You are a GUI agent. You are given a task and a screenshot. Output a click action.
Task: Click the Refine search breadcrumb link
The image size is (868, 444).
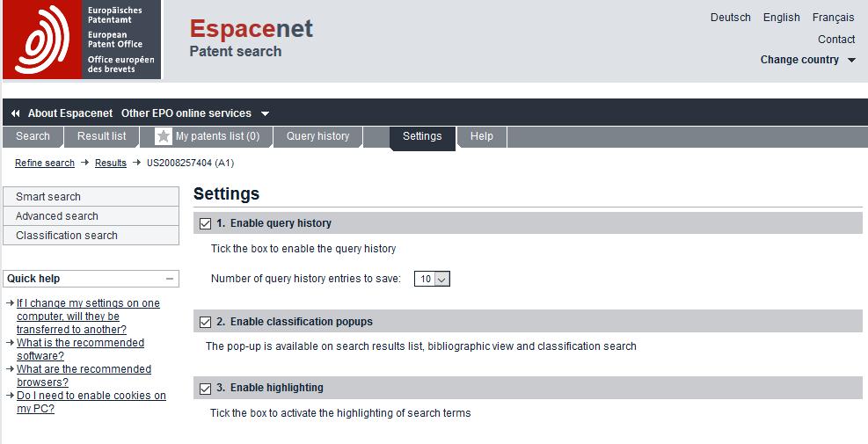pyautogui.click(x=45, y=164)
